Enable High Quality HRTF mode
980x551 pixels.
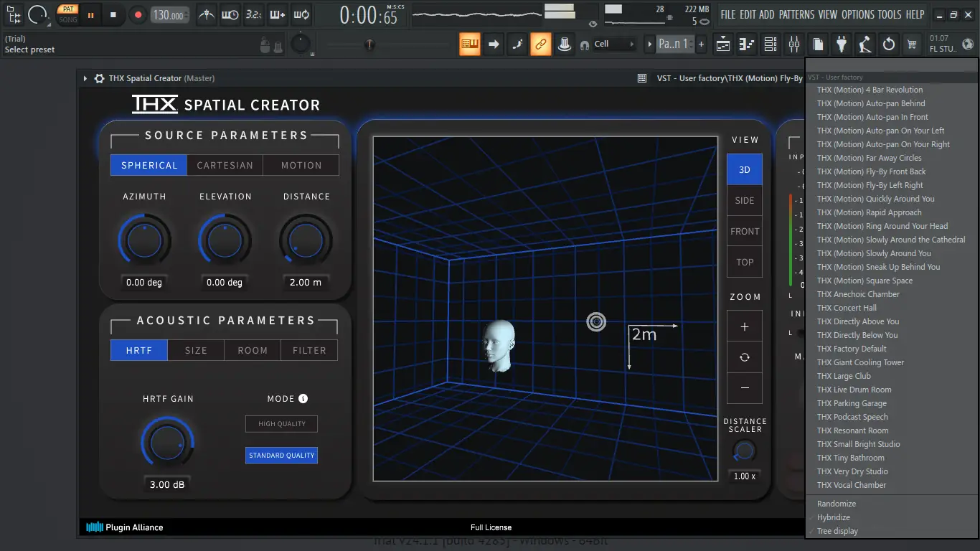click(281, 424)
